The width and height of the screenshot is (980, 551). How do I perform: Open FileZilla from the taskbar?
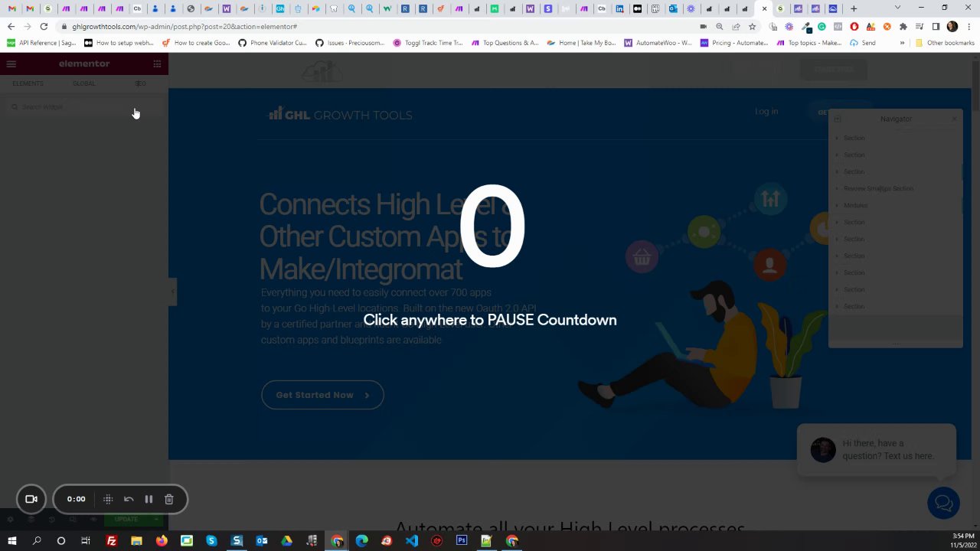coord(112,541)
